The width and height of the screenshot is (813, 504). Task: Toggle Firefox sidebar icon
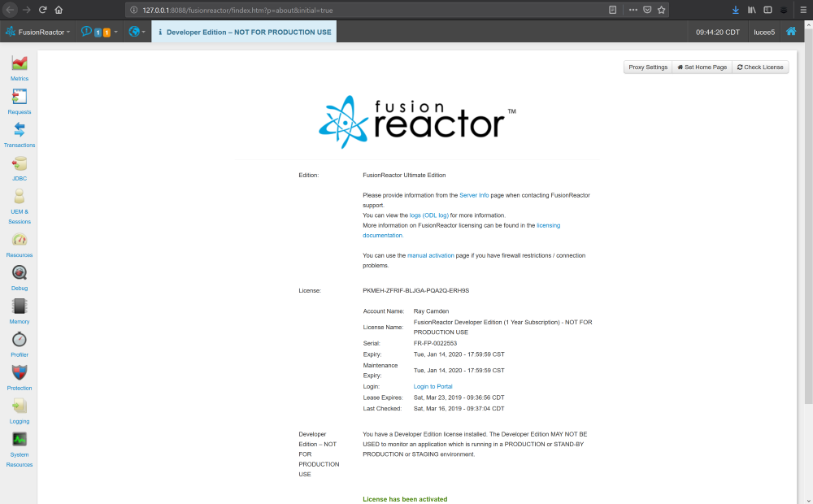point(767,10)
